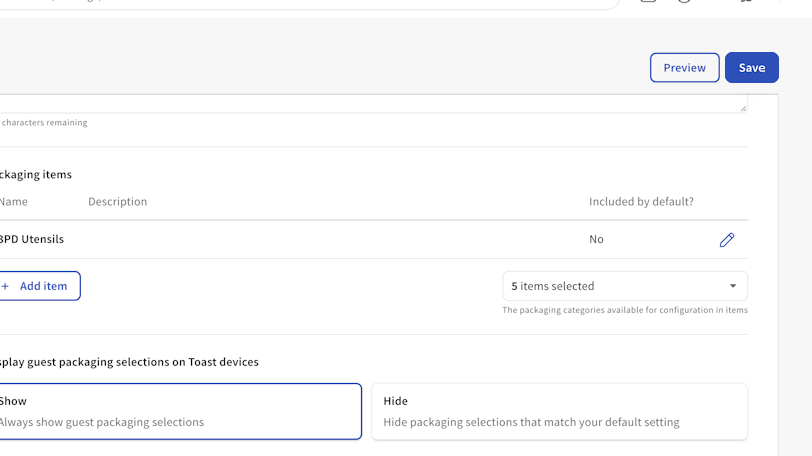Click the 'characters remaining' counter text
Image resolution: width=812 pixels, height=456 pixels.
click(44, 123)
